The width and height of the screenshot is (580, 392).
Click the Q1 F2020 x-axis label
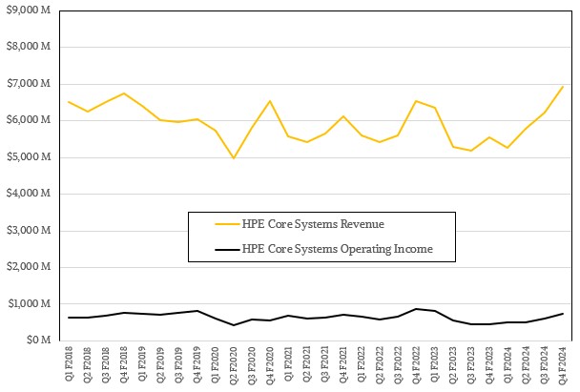coord(216,364)
